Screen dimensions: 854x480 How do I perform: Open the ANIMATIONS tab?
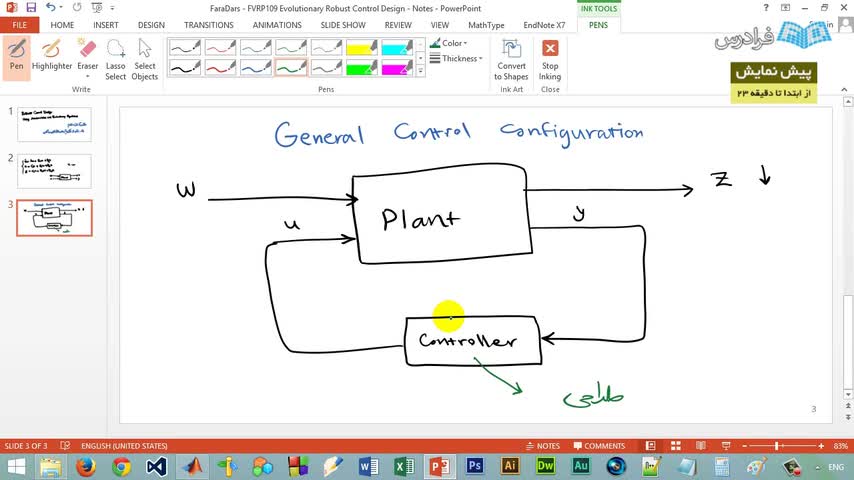pyautogui.click(x=277, y=25)
